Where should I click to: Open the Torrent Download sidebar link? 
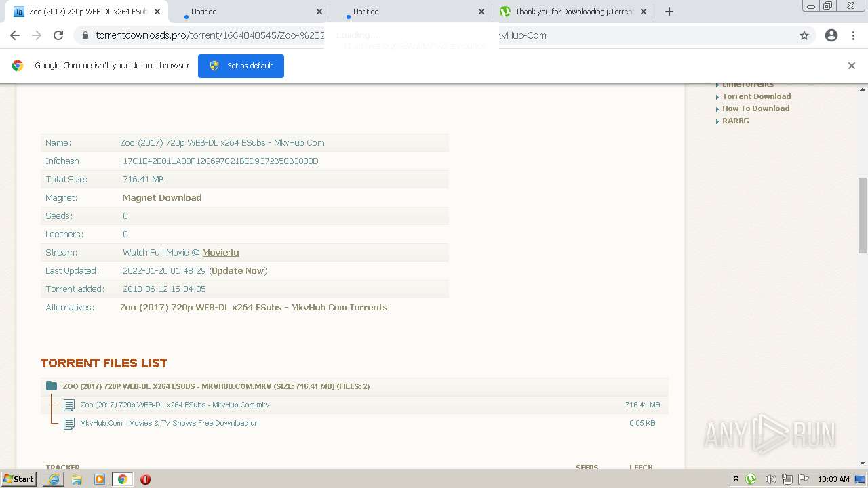point(756,96)
